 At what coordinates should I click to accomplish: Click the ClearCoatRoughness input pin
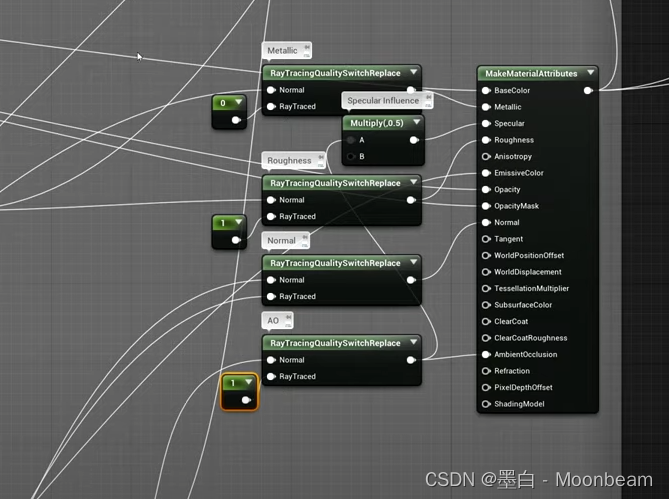[x=486, y=338]
